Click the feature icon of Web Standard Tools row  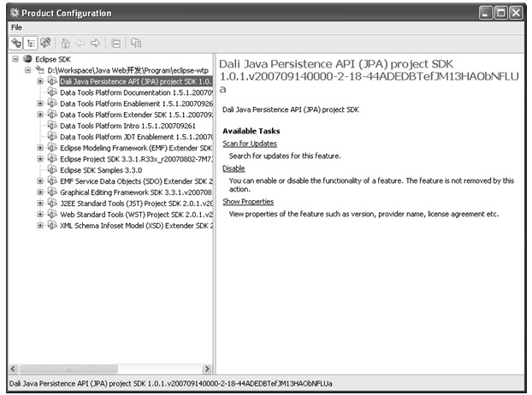pyautogui.click(x=52, y=215)
